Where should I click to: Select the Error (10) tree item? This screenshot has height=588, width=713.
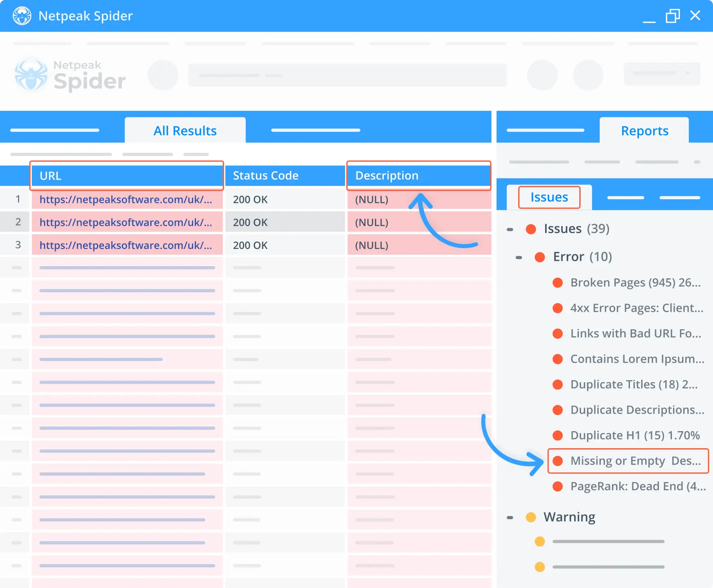(x=583, y=257)
